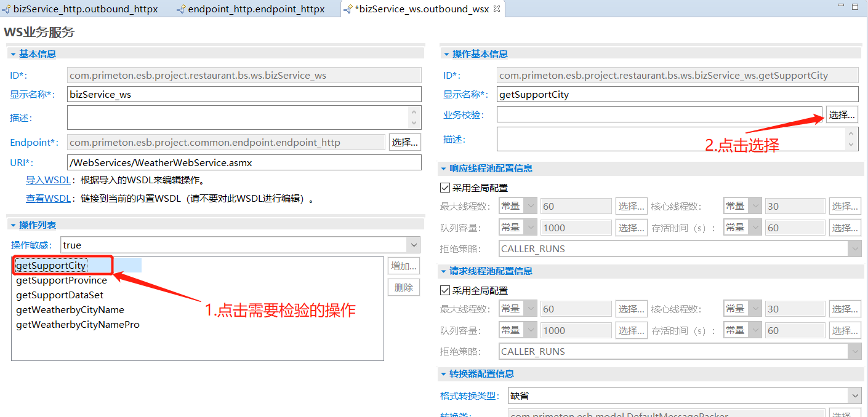Click 选择 button next to Endpoint

pos(404,143)
